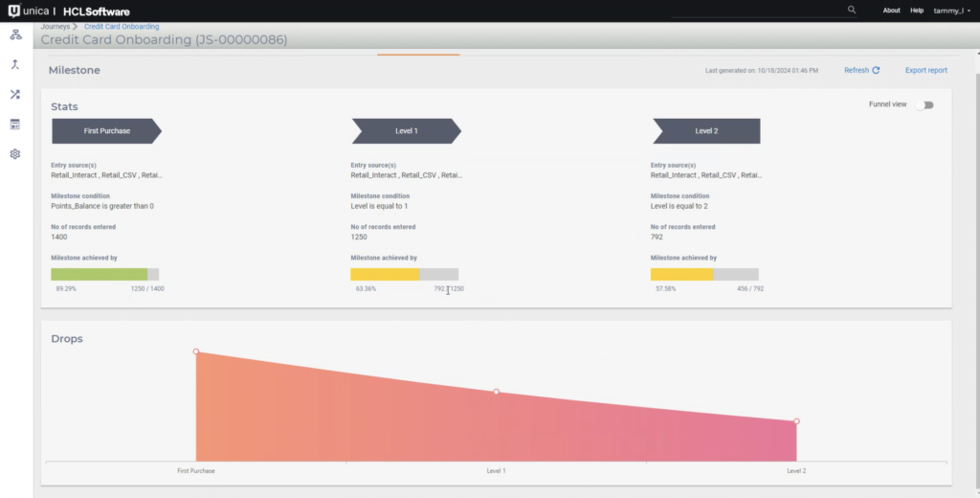The image size is (980, 498).
Task: Click the HCLSoftware brand text
Action: click(97, 11)
